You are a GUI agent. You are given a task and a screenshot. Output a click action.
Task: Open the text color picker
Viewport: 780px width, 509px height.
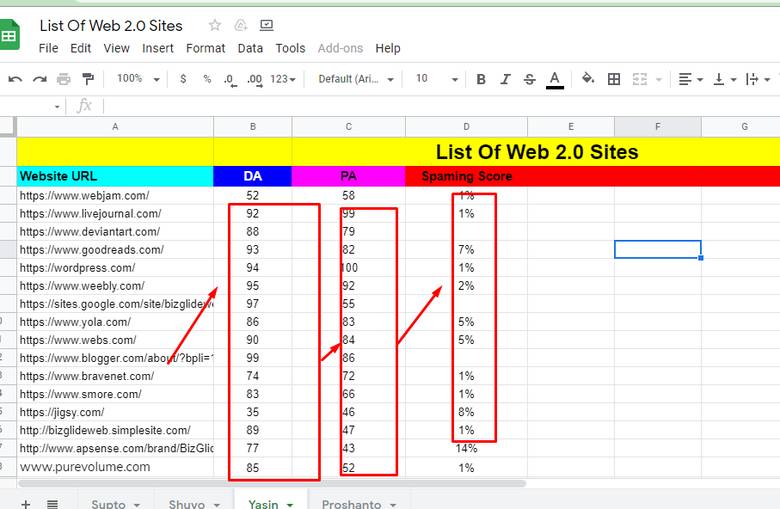pos(555,80)
